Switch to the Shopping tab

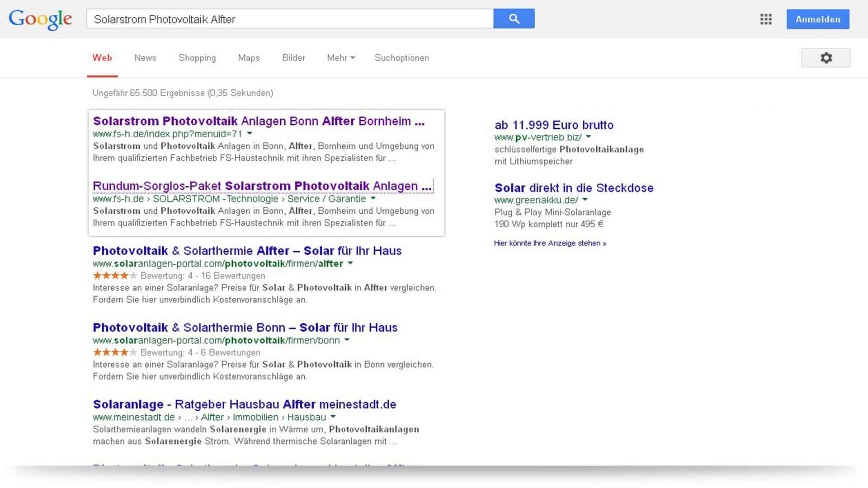pos(197,58)
